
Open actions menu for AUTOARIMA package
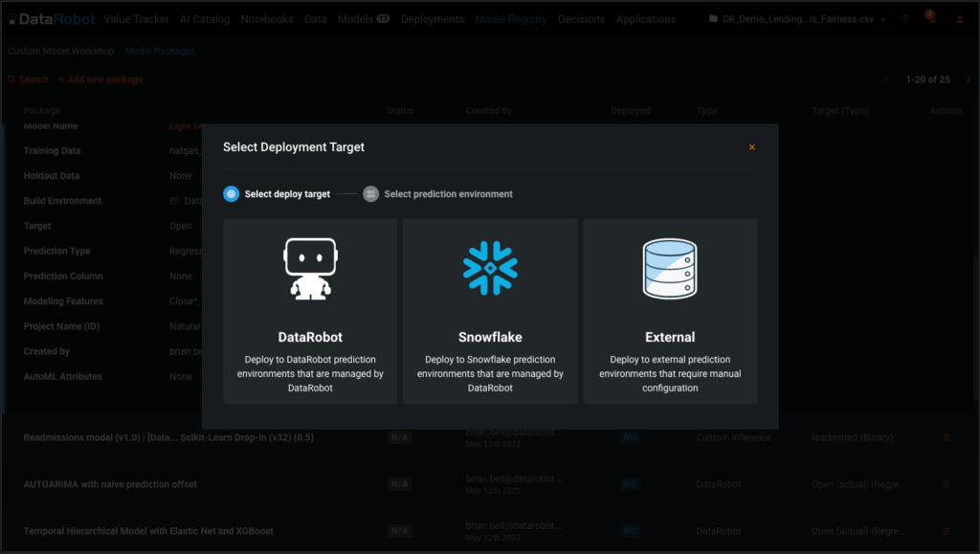pyautogui.click(x=947, y=484)
